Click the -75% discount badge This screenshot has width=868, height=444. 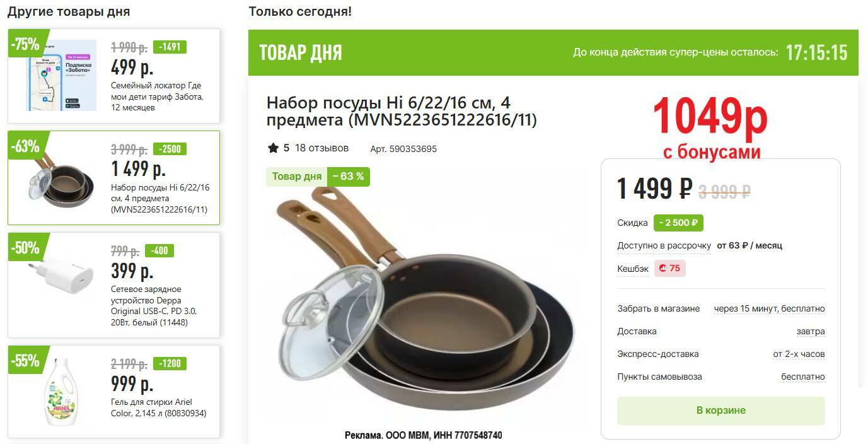click(25, 44)
